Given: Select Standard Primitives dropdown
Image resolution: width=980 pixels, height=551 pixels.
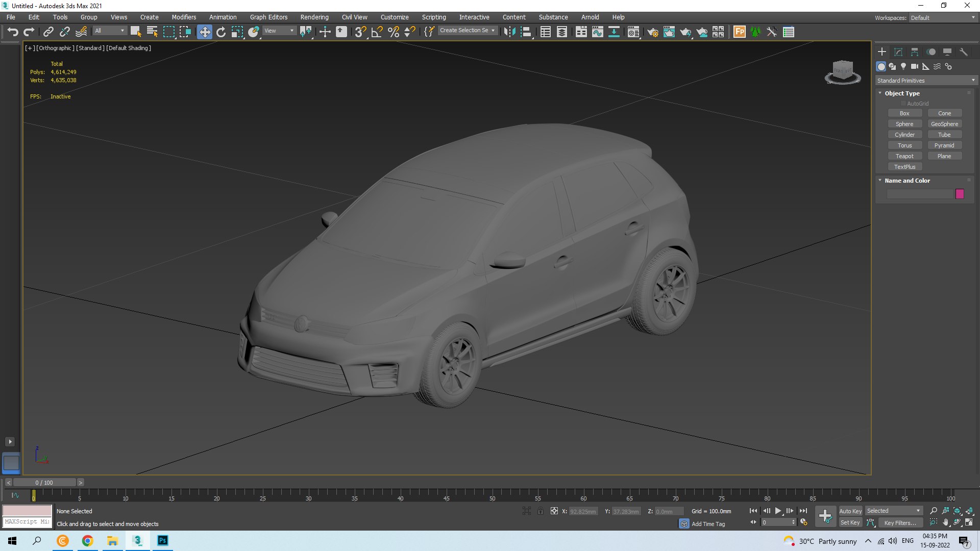Looking at the screenshot, I should pos(925,80).
